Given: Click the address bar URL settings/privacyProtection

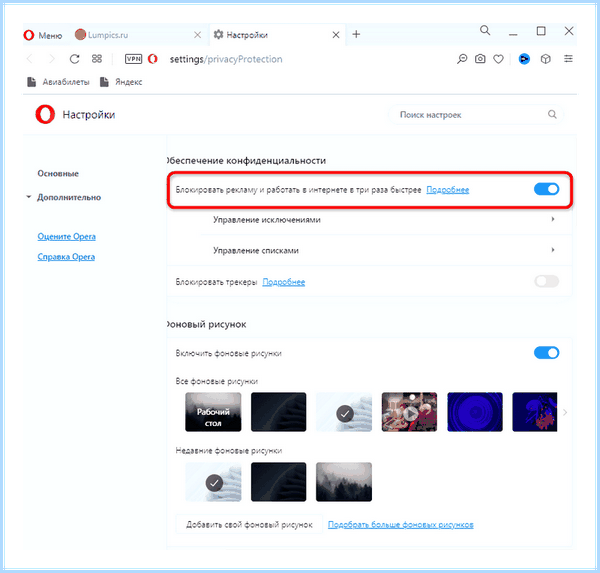Looking at the screenshot, I should point(226,59).
